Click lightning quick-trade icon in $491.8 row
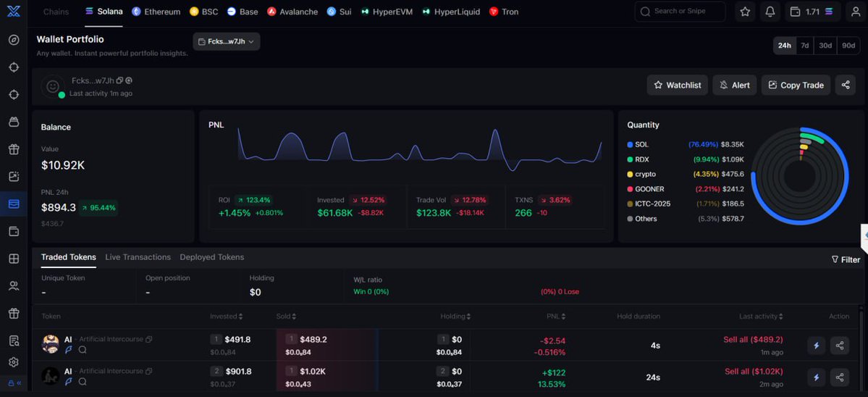868x397 pixels. tap(816, 346)
